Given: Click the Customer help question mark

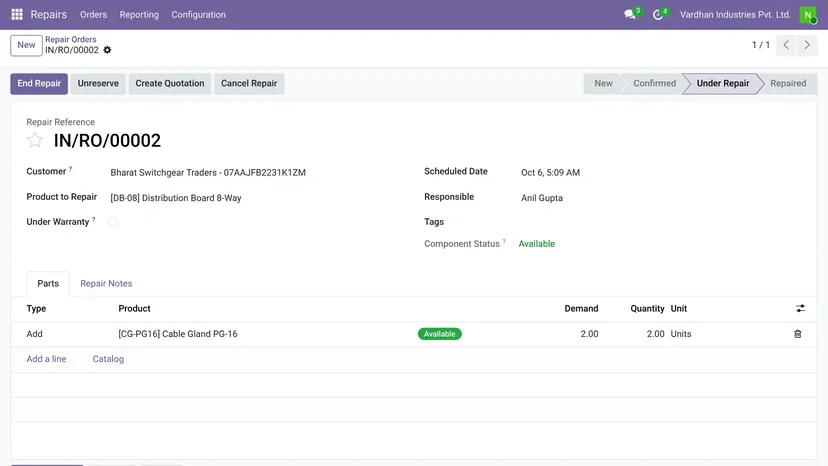Looking at the screenshot, I should [x=70, y=170].
